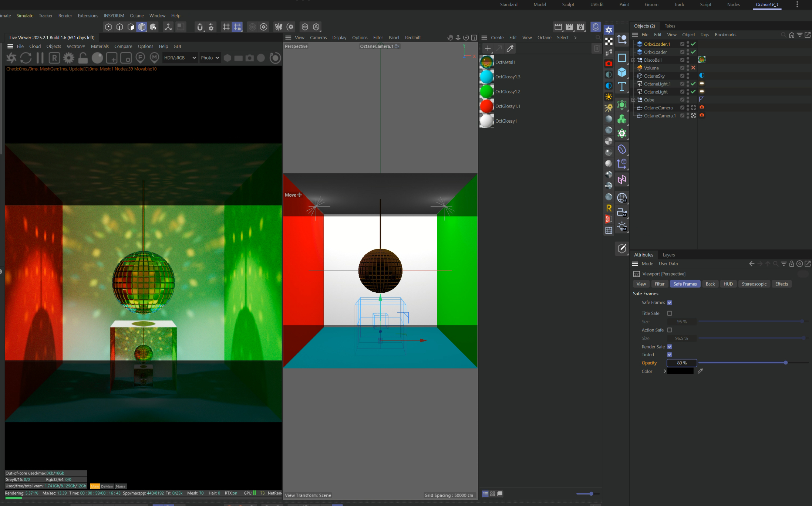Click the Octane send scene render icon
812x506 pixels.
coord(11,58)
